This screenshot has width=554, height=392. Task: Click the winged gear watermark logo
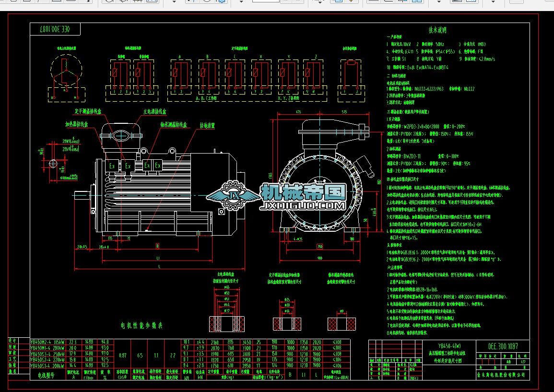click(234, 195)
